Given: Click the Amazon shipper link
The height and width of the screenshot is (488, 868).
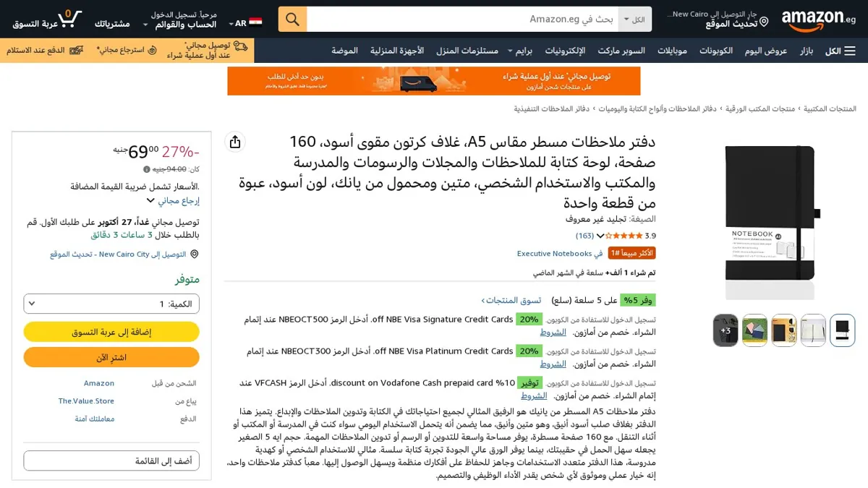Looking at the screenshot, I should [99, 383].
